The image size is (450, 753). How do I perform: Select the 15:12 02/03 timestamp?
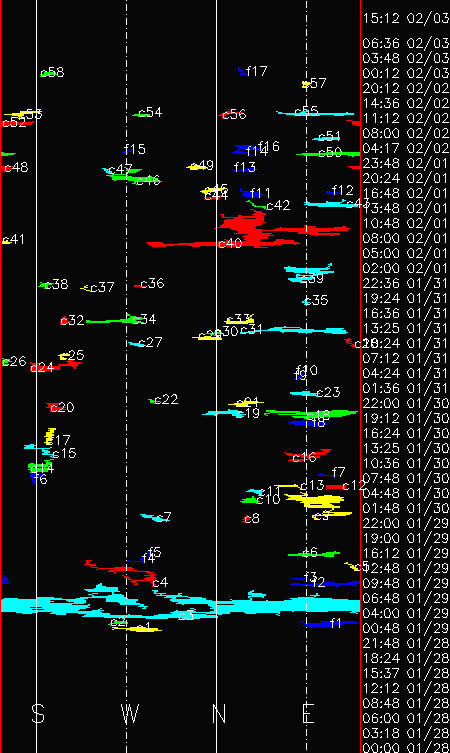click(x=406, y=18)
